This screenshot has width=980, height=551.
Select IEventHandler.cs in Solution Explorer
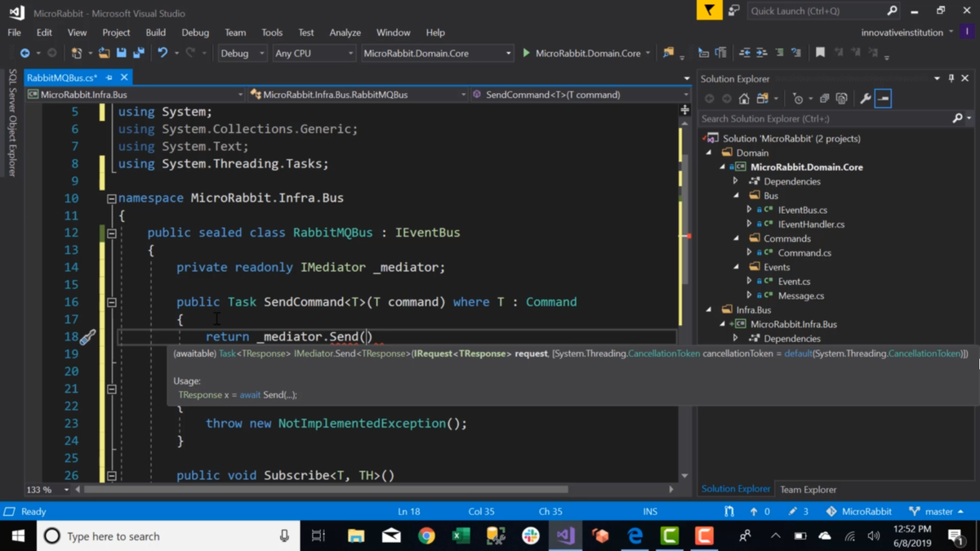pyautogui.click(x=811, y=224)
